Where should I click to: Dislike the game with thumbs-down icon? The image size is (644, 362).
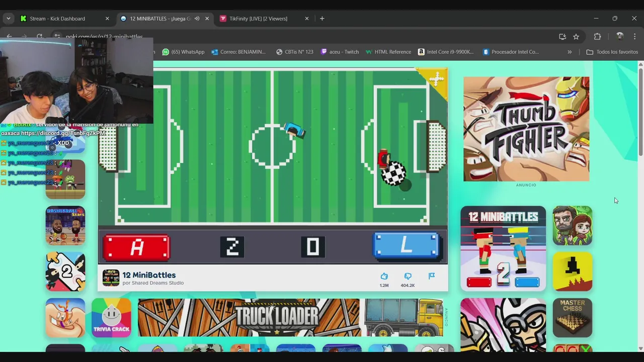pos(408,276)
